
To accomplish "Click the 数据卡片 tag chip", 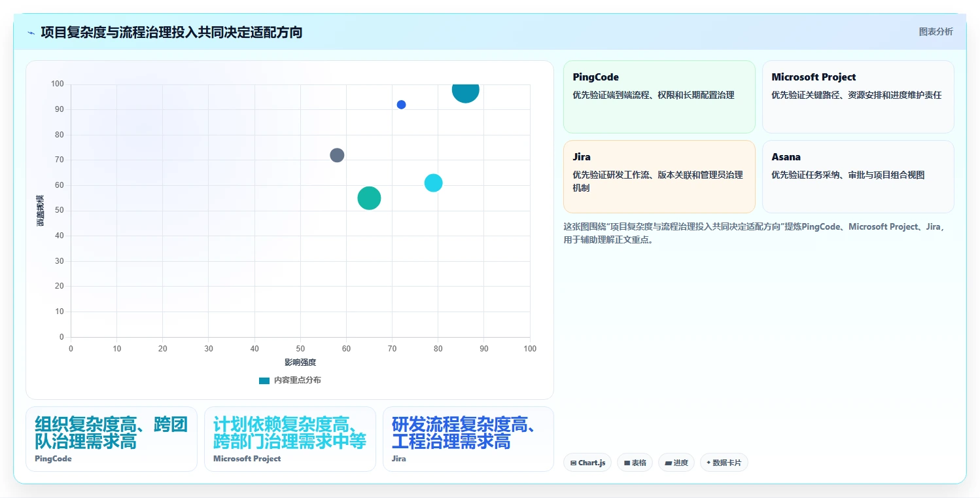I will point(724,463).
